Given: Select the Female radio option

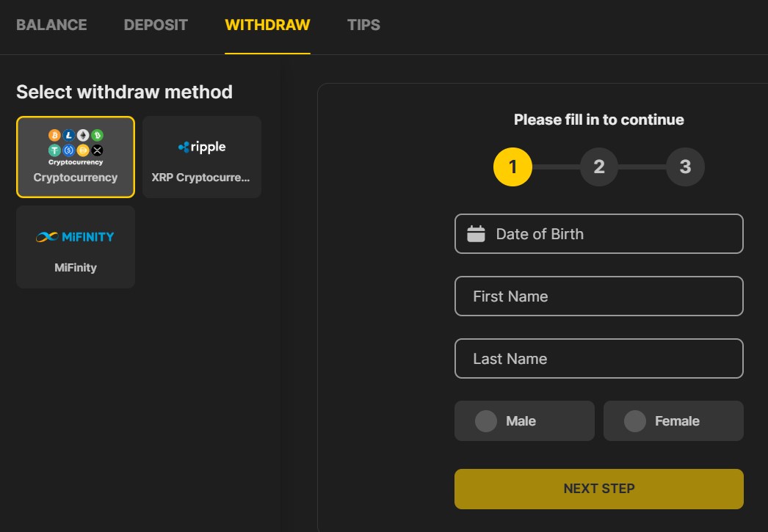Looking at the screenshot, I should [x=635, y=421].
